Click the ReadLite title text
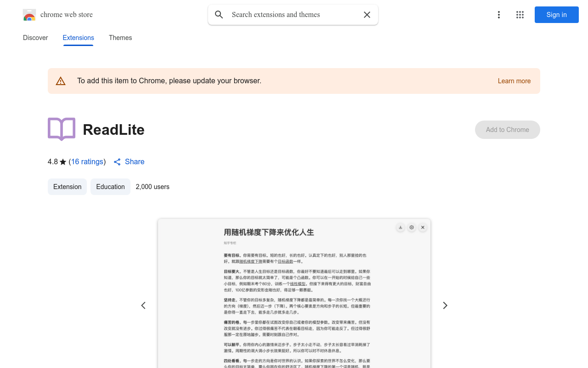Screen dimensions: 588x368 (x=113, y=130)
